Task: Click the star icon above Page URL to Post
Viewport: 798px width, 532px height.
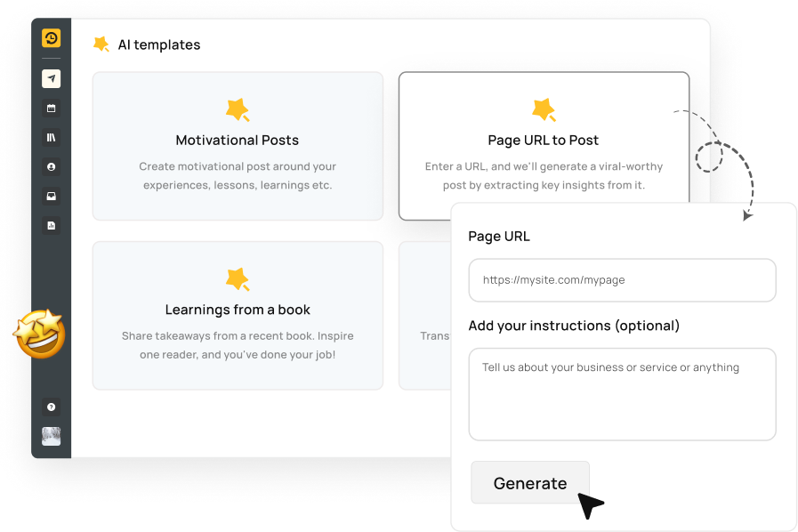Action: coord(544,109)
